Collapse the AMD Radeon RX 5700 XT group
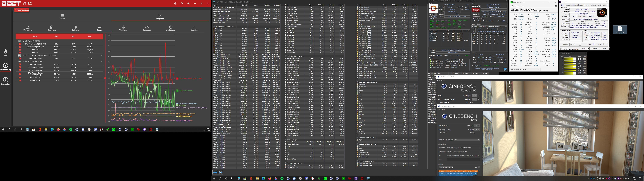This screenshot has width=644, height=181. (102, 61)
